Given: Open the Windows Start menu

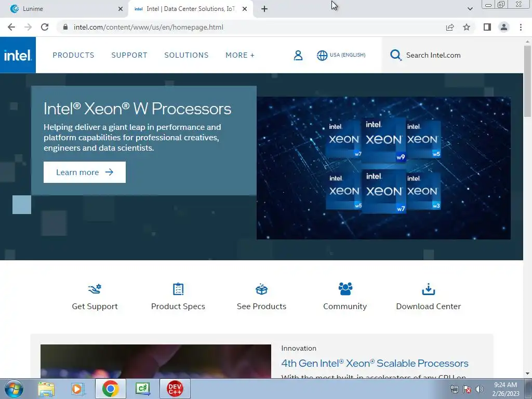Looking at the screenshot, I should 14,389.
